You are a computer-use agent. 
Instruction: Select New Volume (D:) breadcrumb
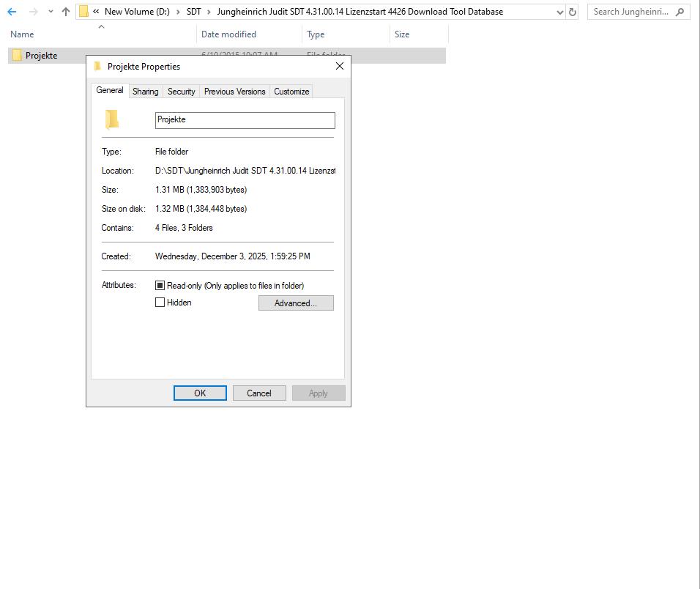click(x=137, y=12)
